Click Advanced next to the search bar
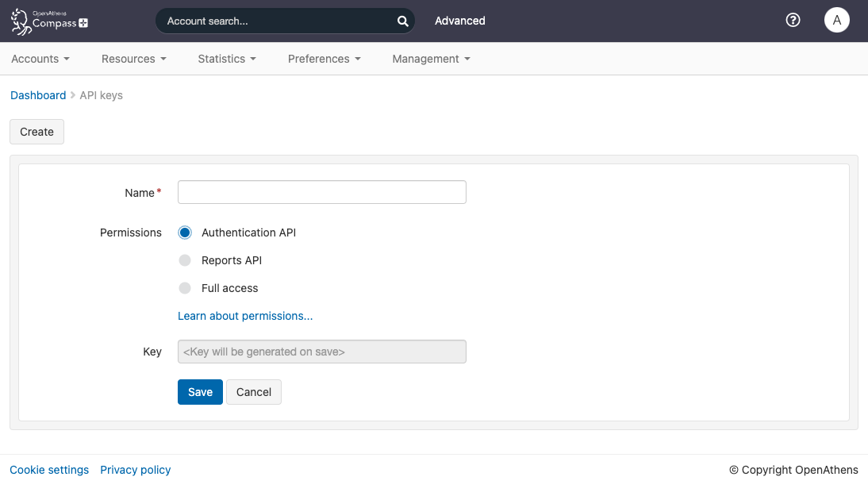Viewport: 868px width, 492px height. tap(459, 21)
